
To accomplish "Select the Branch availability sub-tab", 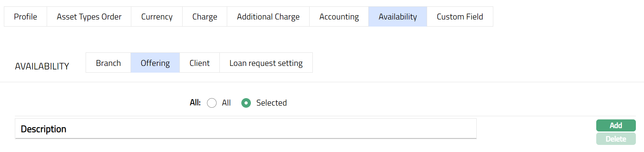I will (x=108, y=63).
